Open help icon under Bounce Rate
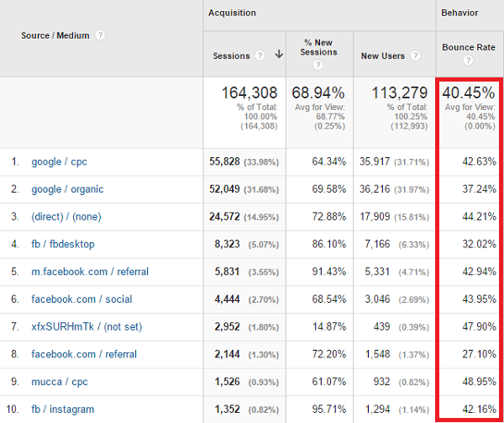The height and width of the screenshot is (423, 504). pyautogui.click(x=468, y=61)
